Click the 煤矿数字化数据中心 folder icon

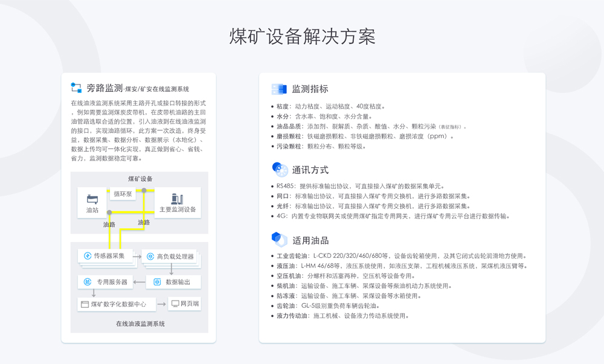pyautogui.click(x=83, y=304)
